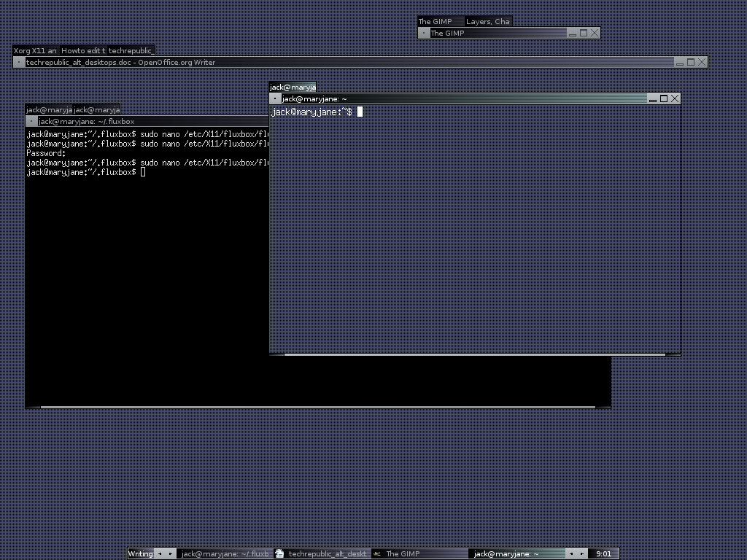This screenshot has height=560, width=747.
Task: Maximize the jack@maryjane: ~ terminal
Action: tap(664, 98)
